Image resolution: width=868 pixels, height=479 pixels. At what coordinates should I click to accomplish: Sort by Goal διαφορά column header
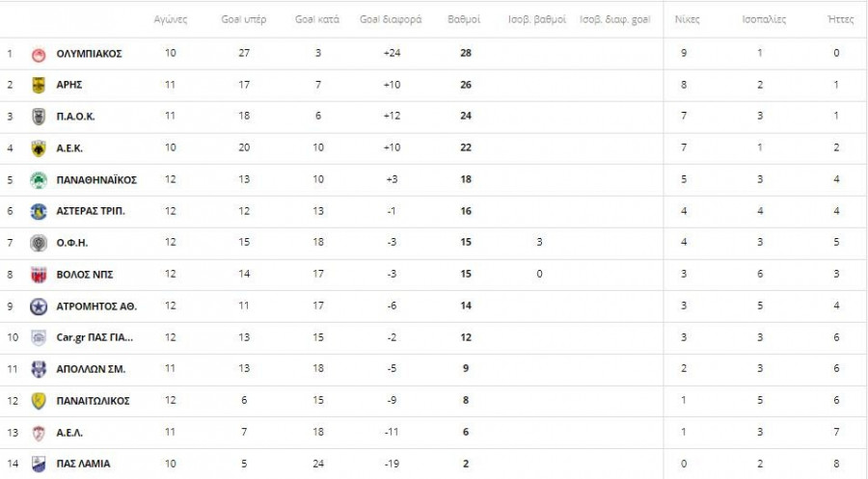[391, 19]
